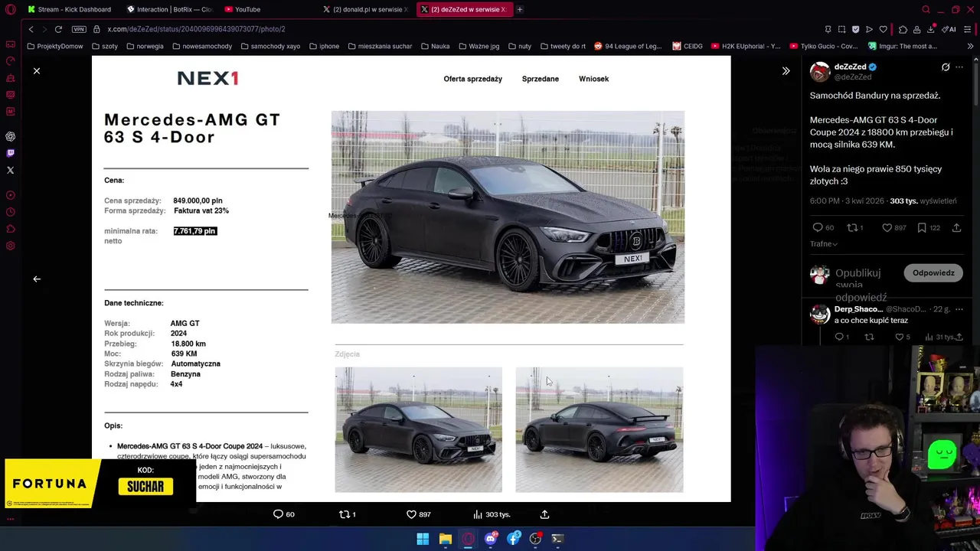Open the nowesamochody bookmark folder
Viewport: 980px width, 551px height.
pyautogui.click(x=202, y=46)
